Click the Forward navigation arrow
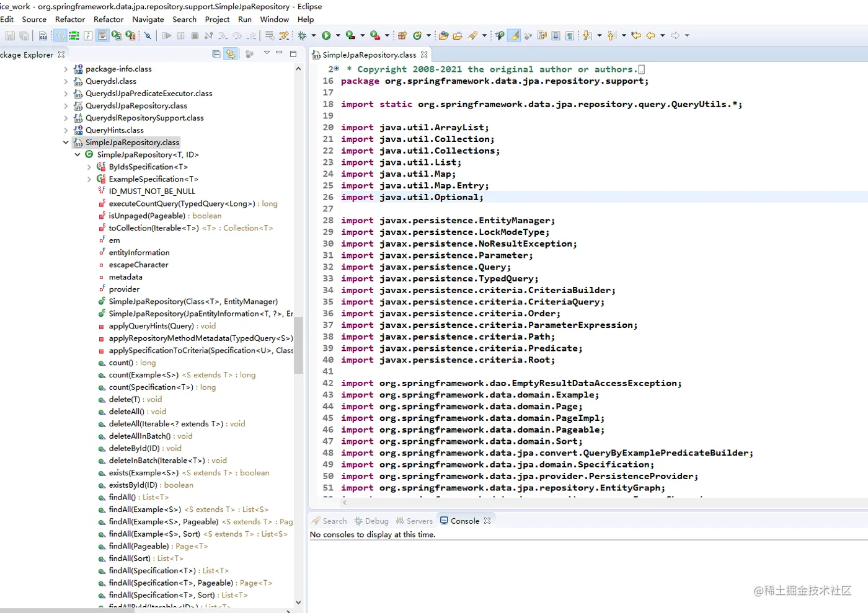 [675, 35]
